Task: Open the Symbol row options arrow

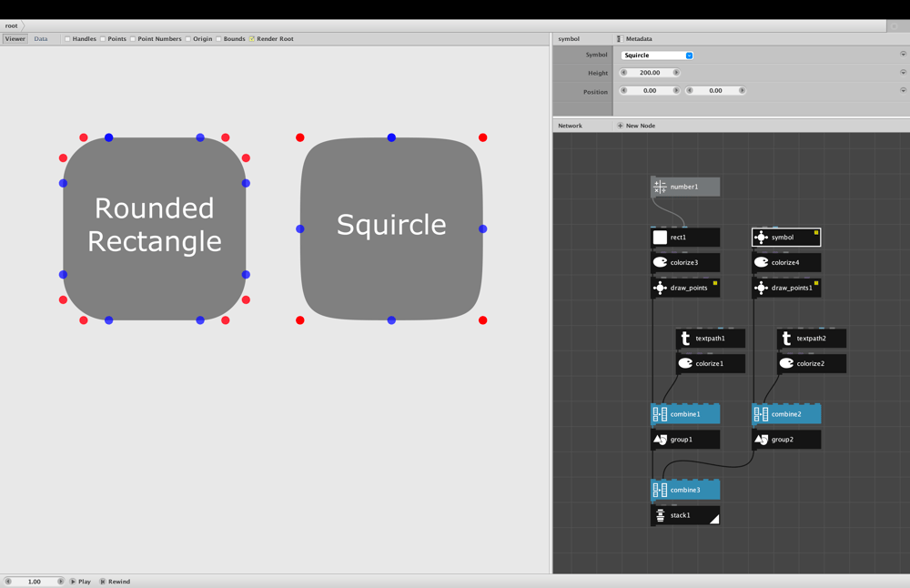Action: (x=903, y=54)
